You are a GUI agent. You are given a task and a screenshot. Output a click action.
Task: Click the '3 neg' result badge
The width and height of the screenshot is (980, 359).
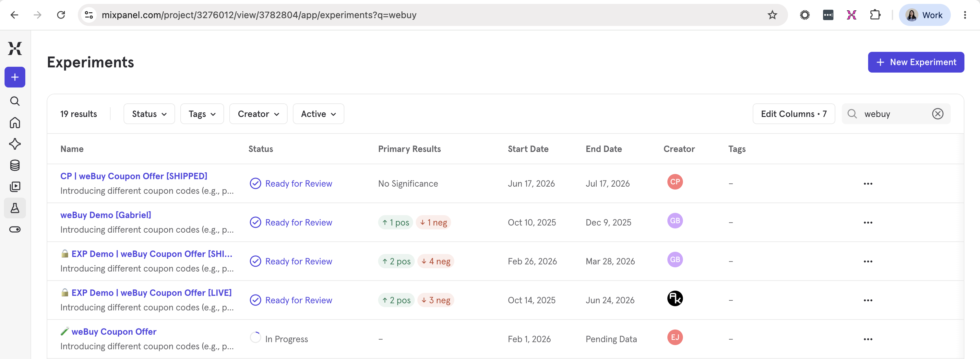point(436,300)
